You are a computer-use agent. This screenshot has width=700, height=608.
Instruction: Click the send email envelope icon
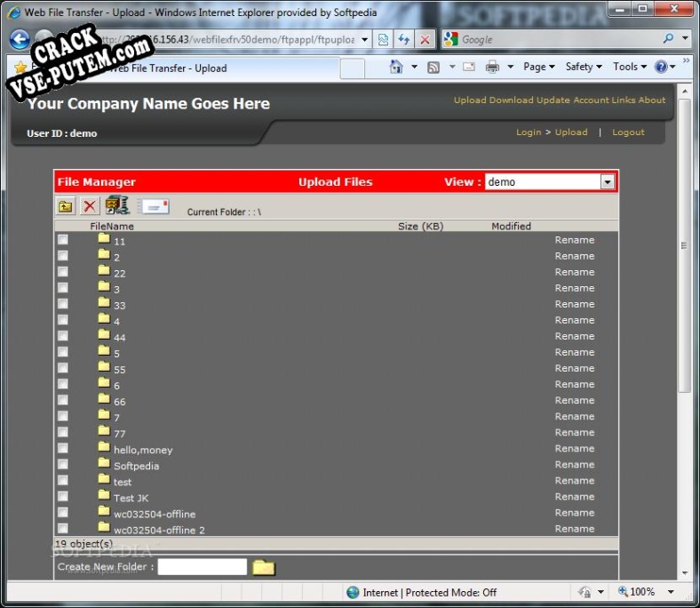(154, 206)
